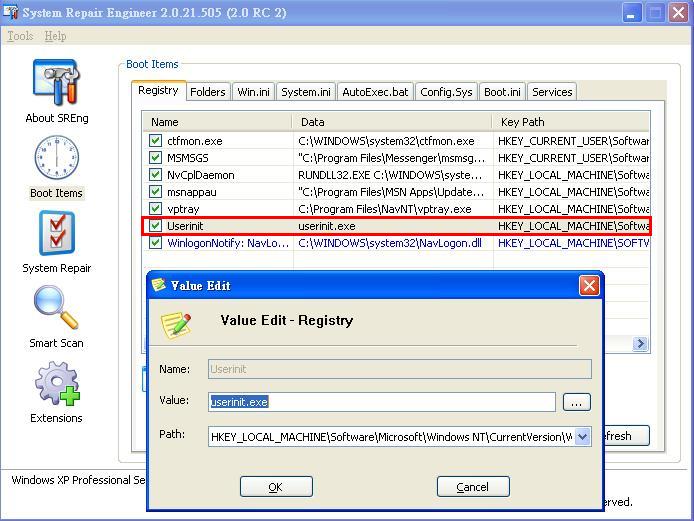The image size is (694, 521).
Task: Minimize the System Repair Engineer window
Action: 632,12
